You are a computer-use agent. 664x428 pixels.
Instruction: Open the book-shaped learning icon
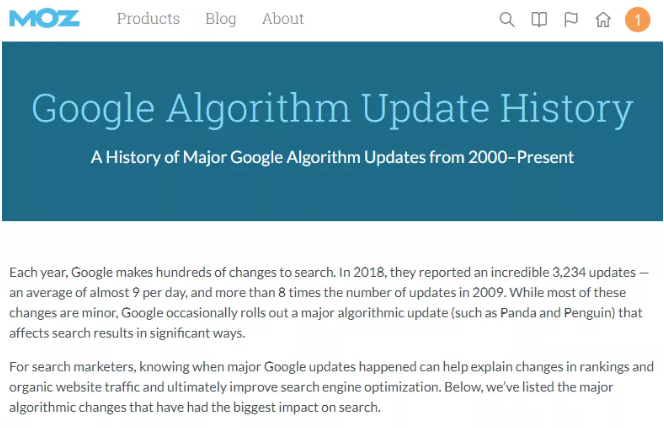pos(539,19)
